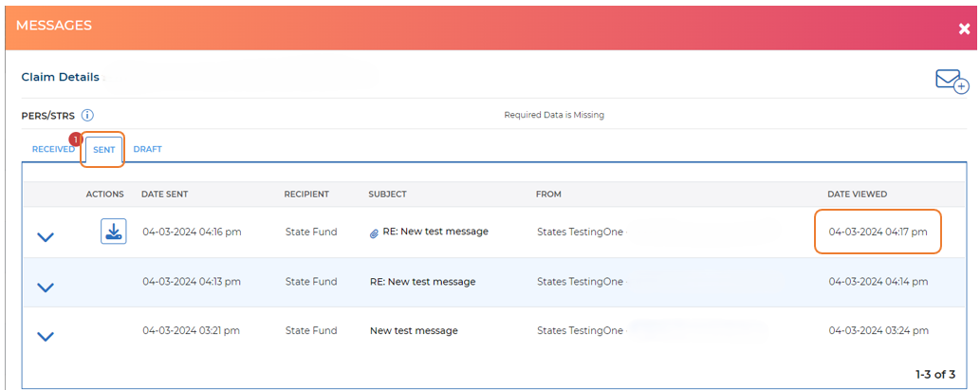Image resolution: width=980 pixels, height=390 pixels.
Task: Click the compose new message envelope icon
Action: (x=951, y=82)
